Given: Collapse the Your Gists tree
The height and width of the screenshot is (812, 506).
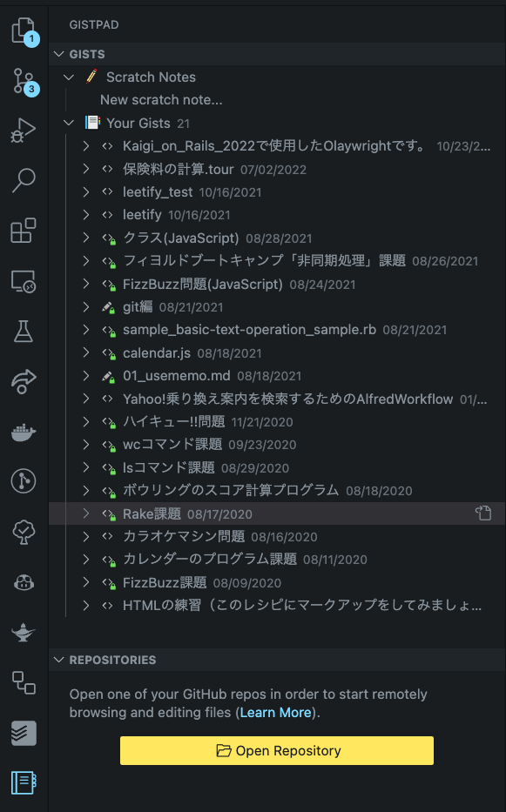Looking at the screenshot, I should pyautogui.click(x=68, y=122).
